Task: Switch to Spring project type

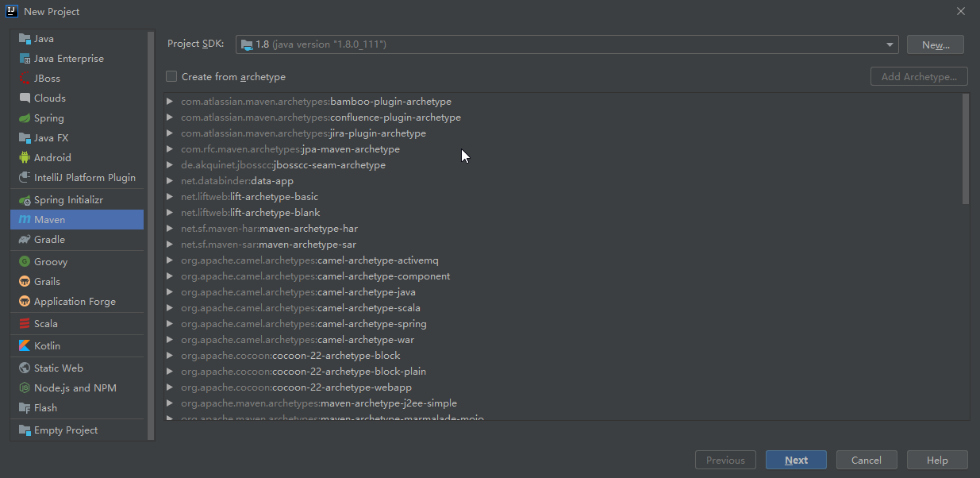Action: [x=77, y=118]
